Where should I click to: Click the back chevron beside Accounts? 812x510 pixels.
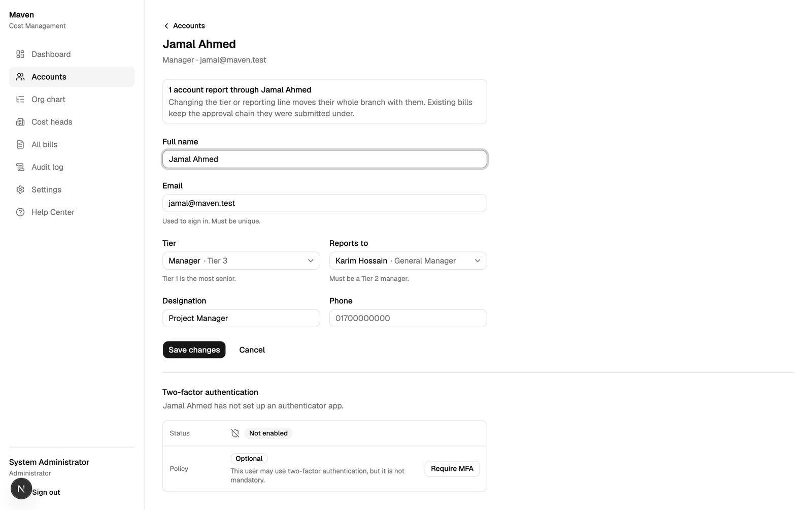(x=166, y=26)
